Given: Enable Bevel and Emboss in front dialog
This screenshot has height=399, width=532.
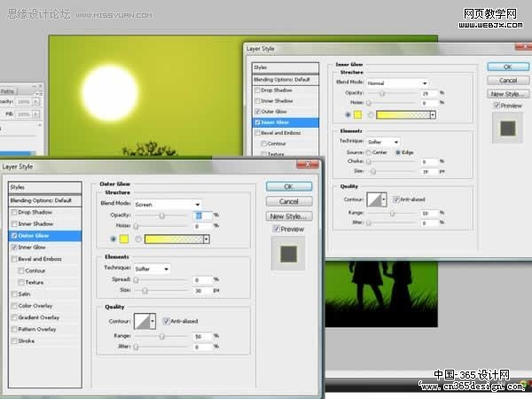Looking at the screenshot, I should [x=14, y=259].
